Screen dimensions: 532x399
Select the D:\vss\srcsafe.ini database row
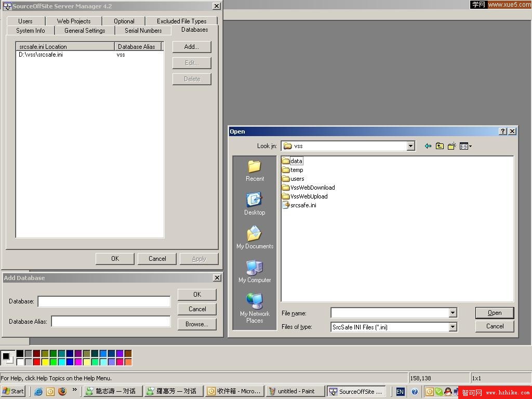click(89, 55)
